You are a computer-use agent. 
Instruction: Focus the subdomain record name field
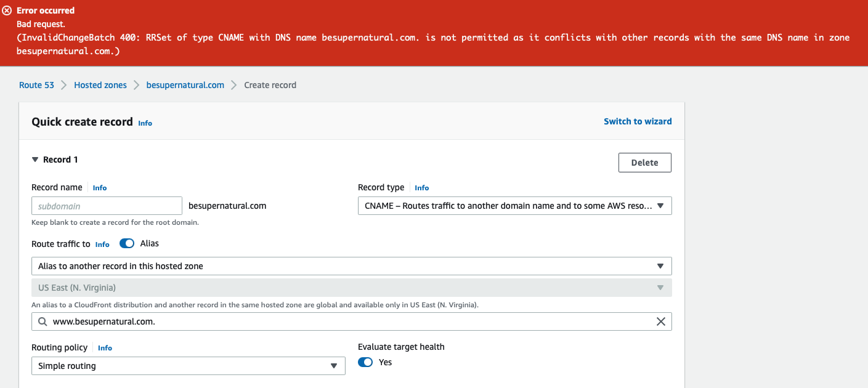(107, 206)
